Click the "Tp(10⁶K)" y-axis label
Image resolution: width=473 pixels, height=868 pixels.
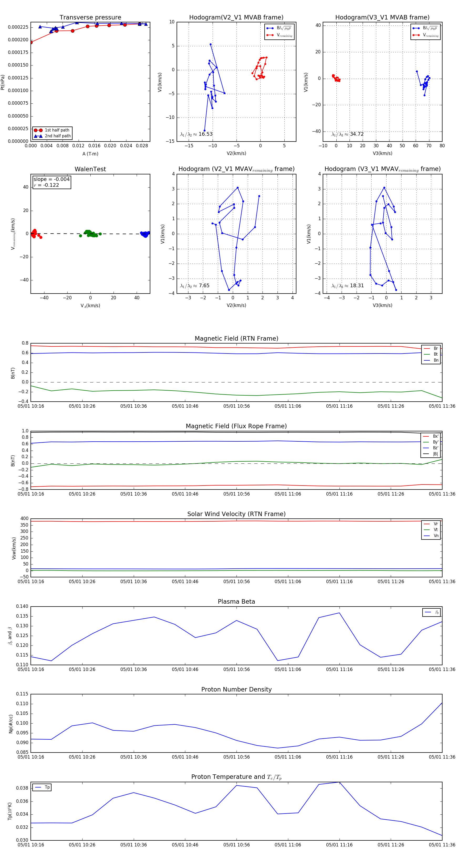click(10, 811)
